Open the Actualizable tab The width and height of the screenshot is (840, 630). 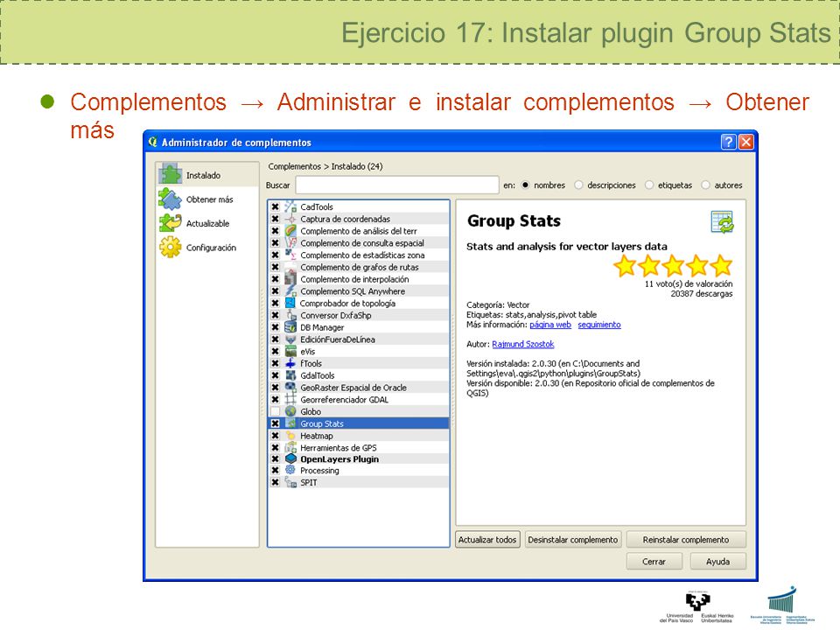click(x=207, y=223)
